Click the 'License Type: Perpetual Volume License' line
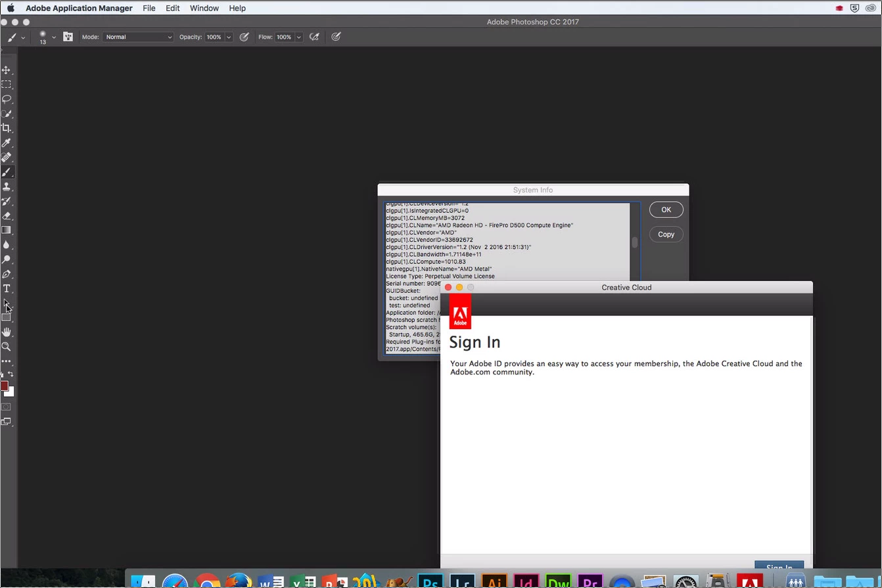 (440, 277)
